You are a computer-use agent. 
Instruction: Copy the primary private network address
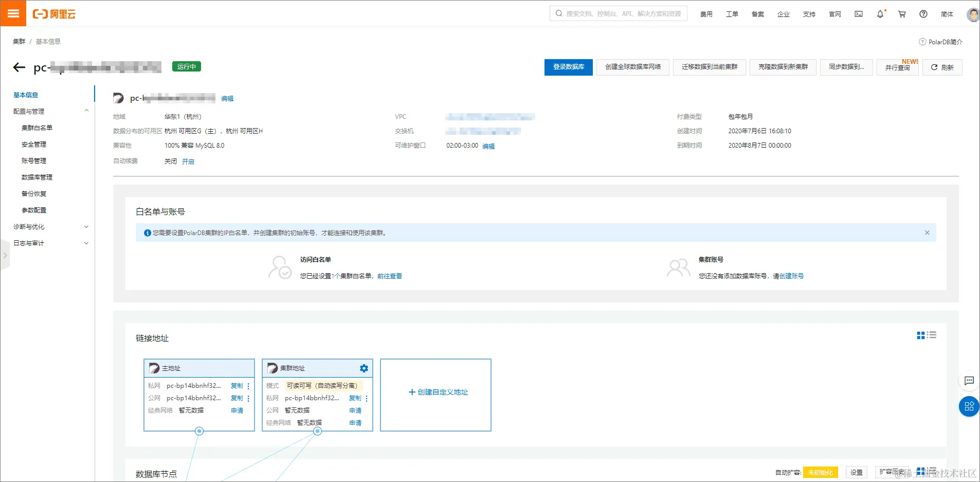[x=237, y=386]
